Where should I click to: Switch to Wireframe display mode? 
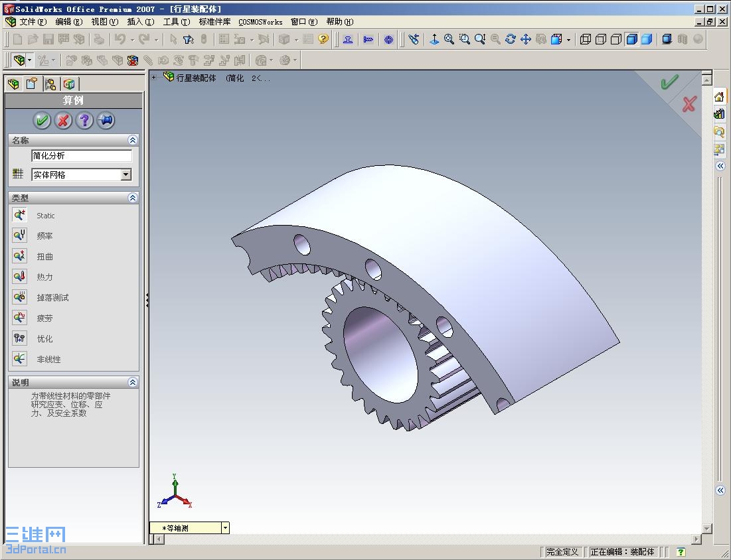click(x=586, y=39)
